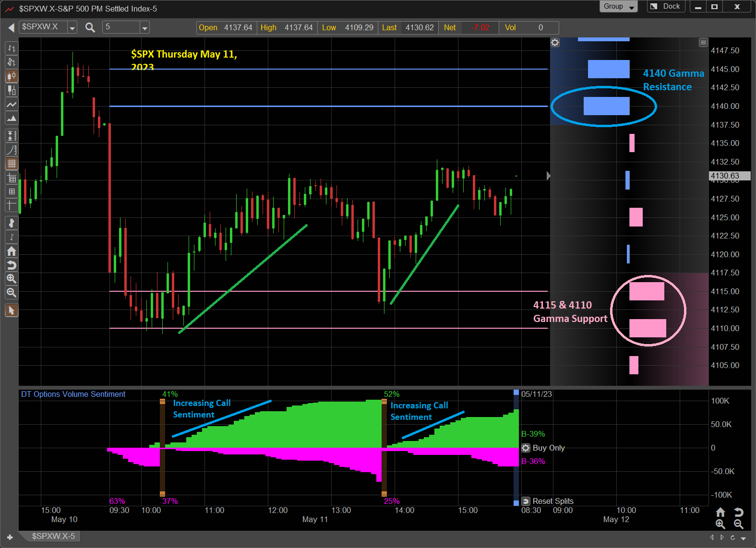756x548 pixels.
Task: Click the scroll tabs left triangle
Action: 712,537
